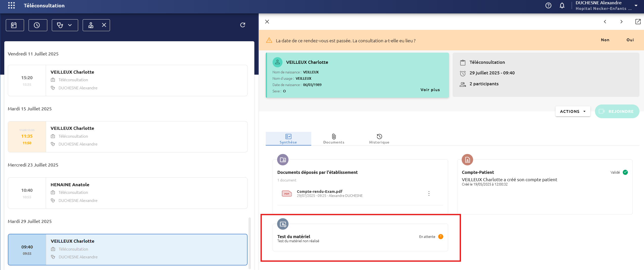644x270 pixels.
Task: Open the ACTIONS dropdown
Action: (573, 111)
